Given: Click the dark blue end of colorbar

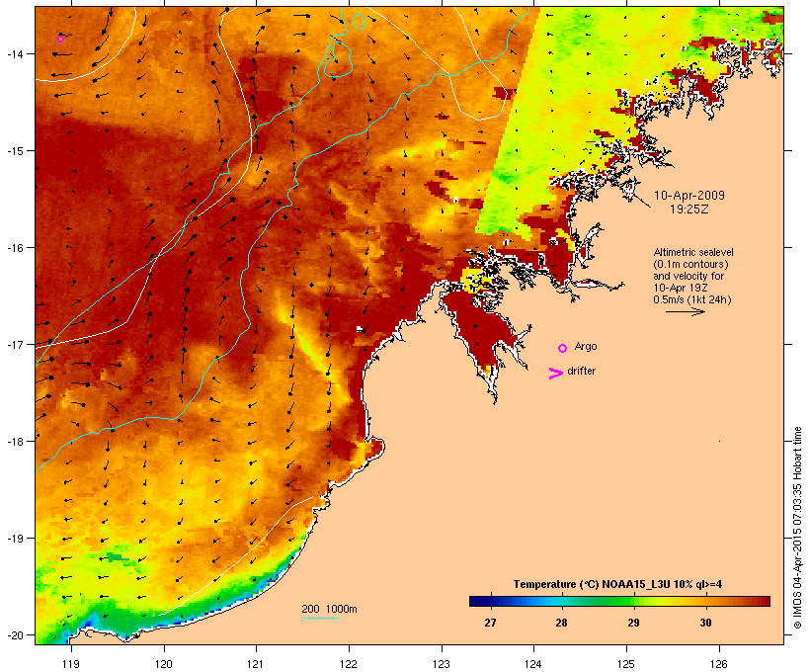Looking at the screenshot, I should pos(478,601).
